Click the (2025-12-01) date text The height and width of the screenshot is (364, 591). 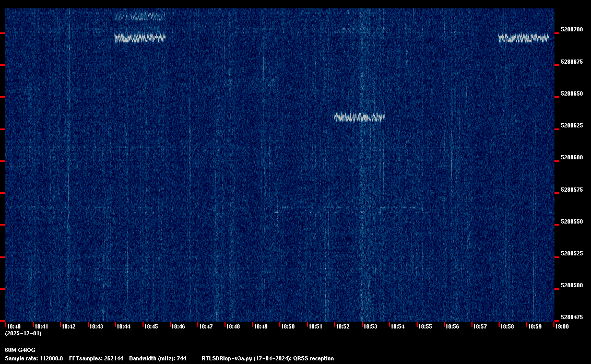point(23,333)
